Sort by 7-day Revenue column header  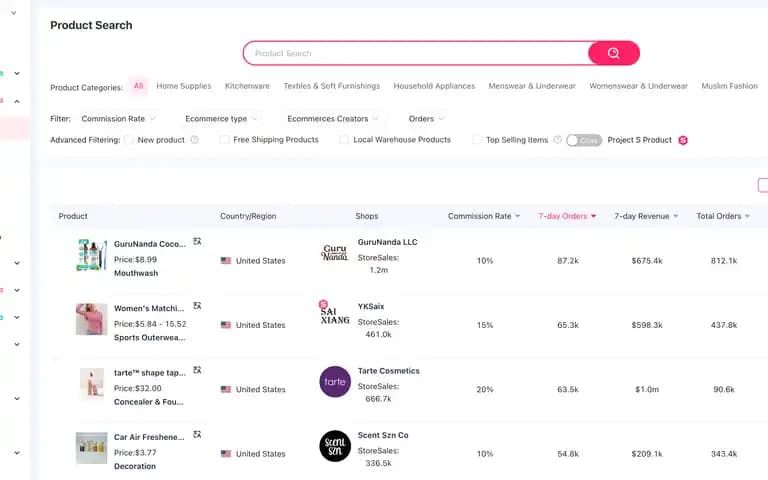pos(646,216)
